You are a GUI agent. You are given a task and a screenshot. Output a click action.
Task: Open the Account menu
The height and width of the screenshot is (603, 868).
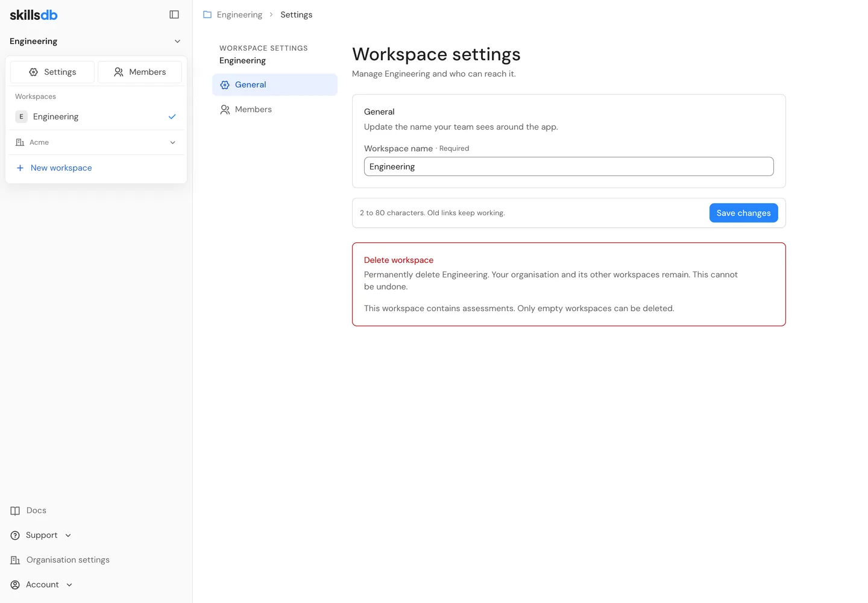click(x=42, y=585)
